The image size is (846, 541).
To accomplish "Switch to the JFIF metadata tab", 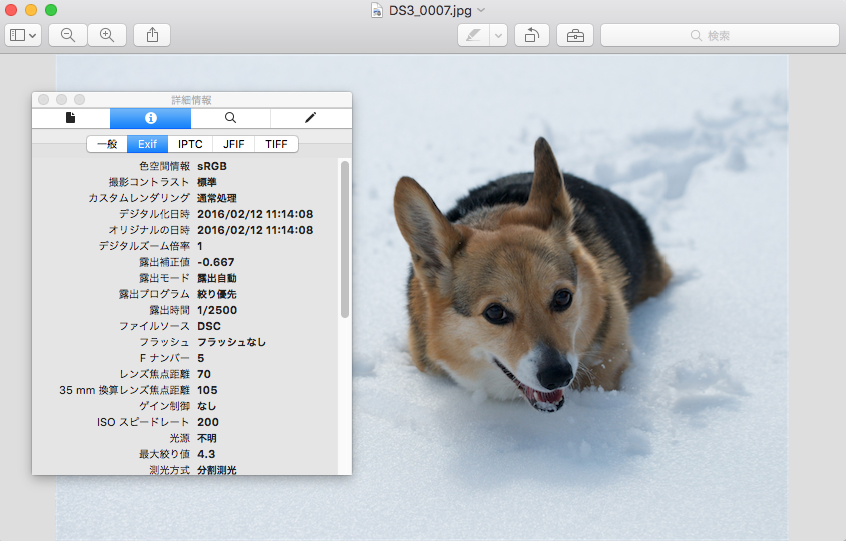I will point(233,144).
